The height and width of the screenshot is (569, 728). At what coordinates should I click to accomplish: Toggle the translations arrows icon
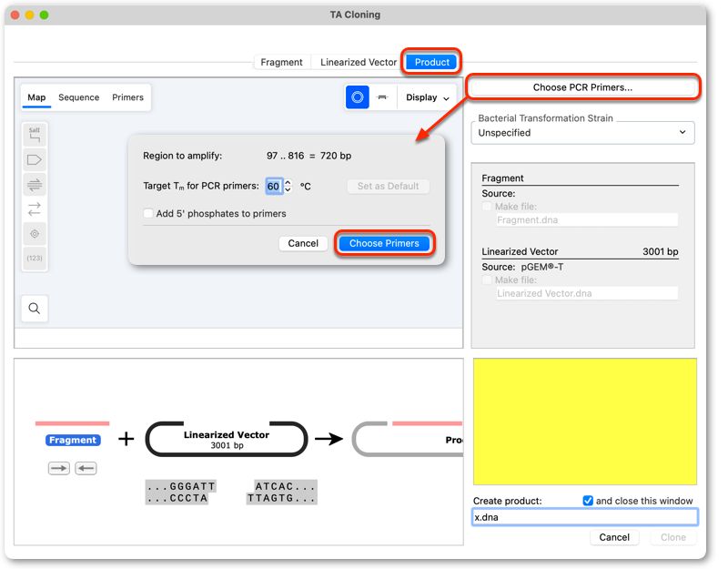[35, 209]
